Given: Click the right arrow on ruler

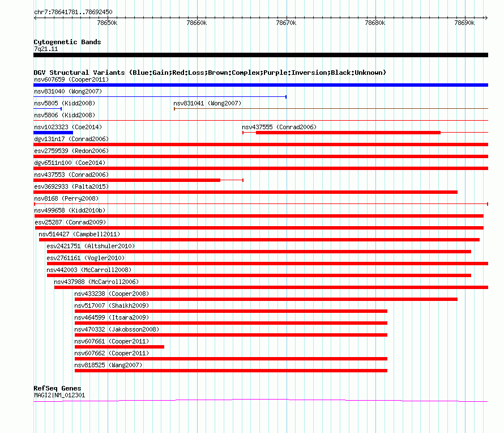Looking at the screenshot, I should [486, 18].
